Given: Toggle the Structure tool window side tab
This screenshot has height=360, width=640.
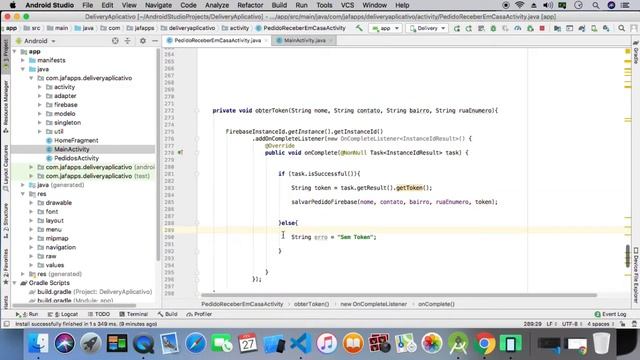Looking at the screenshot, I should pos(6,220).
